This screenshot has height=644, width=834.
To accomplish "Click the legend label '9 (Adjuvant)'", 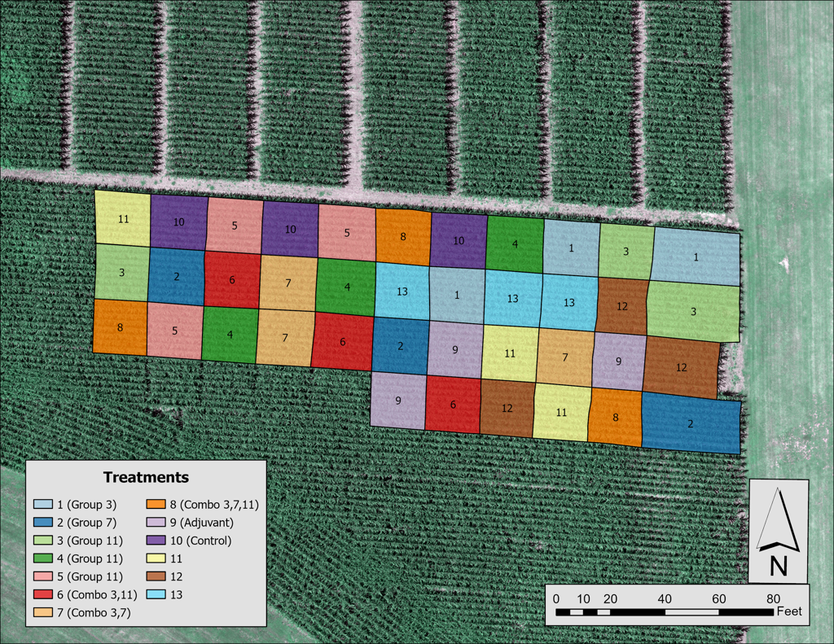I will pyautogui.click(x=202, y=523).
